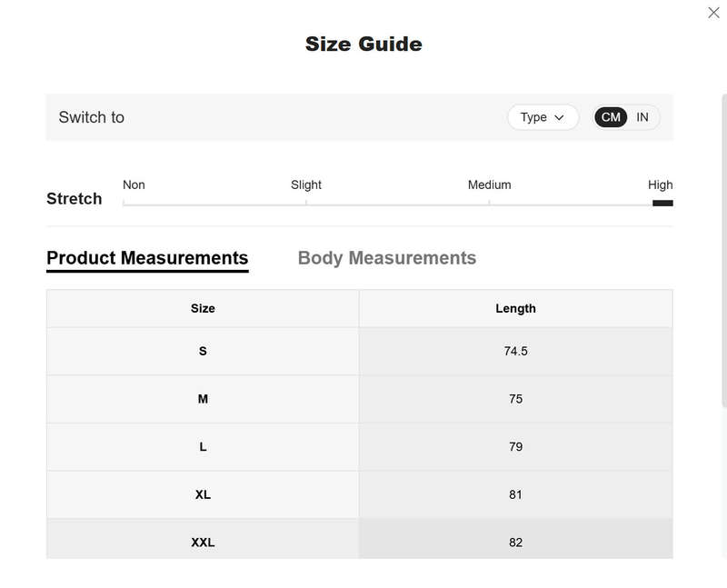This screenshot has width=727, height=588.
Task: Click the Length column header
Action: tap(515, 308)
